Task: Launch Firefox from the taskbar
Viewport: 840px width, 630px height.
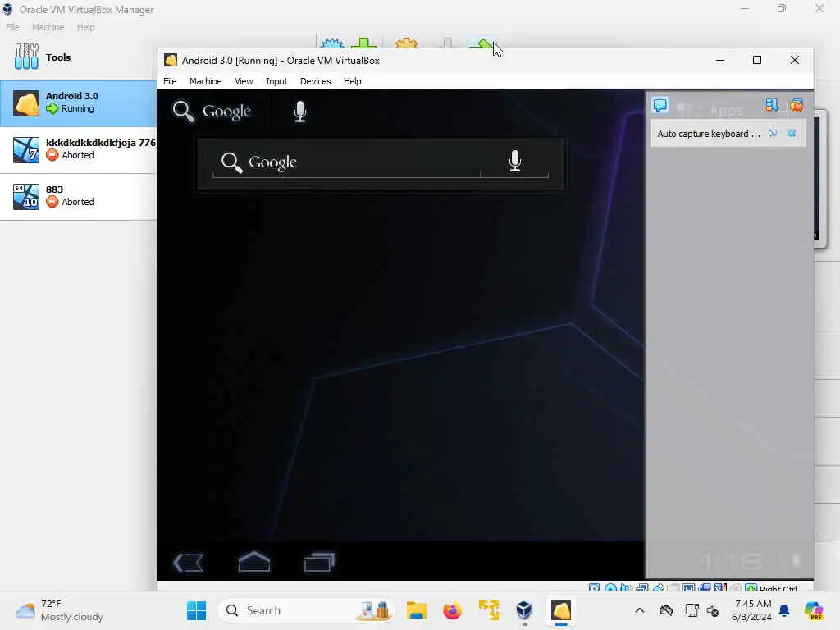Action: pyautogui.click(x=453, y=610)
